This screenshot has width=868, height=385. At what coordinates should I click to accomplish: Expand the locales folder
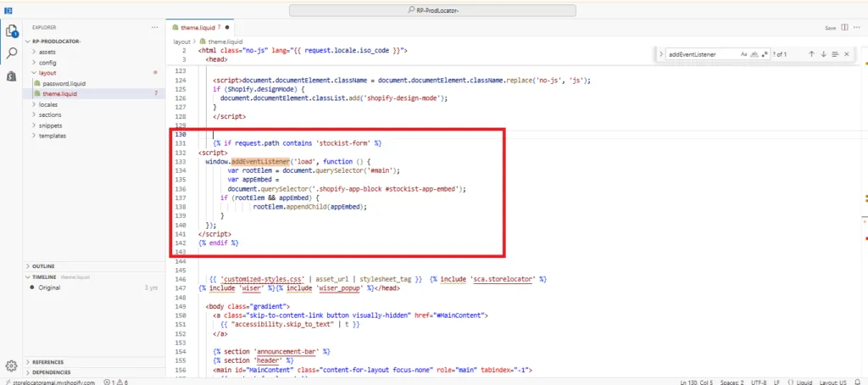point(48,104)
